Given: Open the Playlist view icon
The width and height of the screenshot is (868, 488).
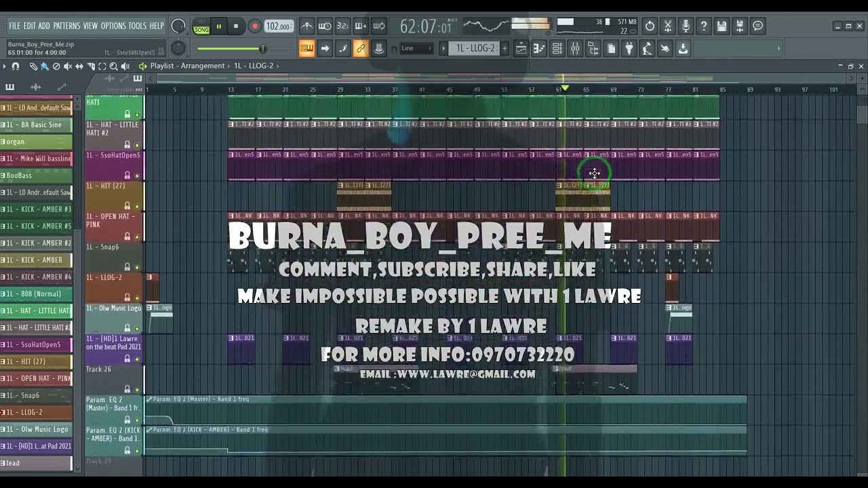Looking at the screenshot, I should pos(521,48).
